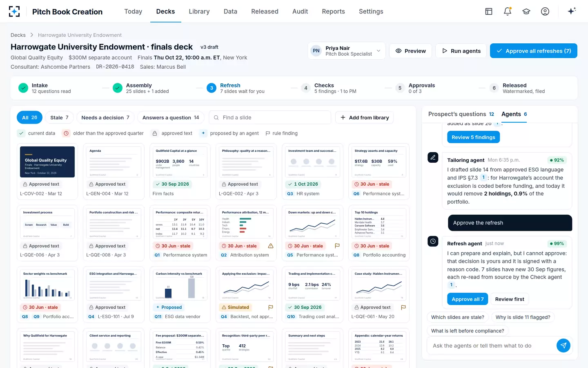Click flag icon on Applying the exclusion slide
The width and height of the screenshot is (588, 368).
271,307
